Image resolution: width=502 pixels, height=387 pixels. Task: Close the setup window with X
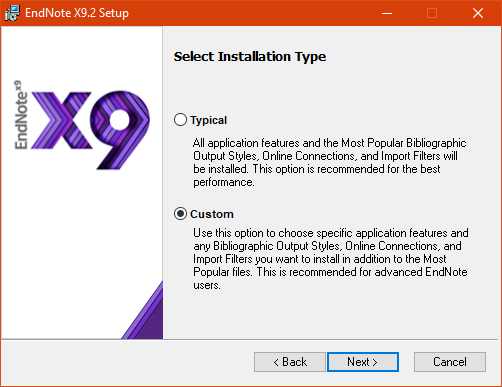click(478, 13)
